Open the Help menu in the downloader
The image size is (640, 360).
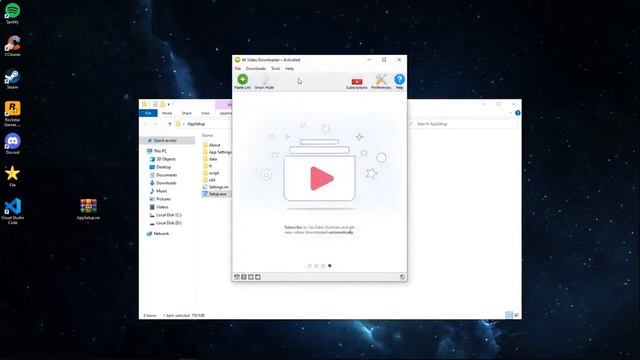289,69
